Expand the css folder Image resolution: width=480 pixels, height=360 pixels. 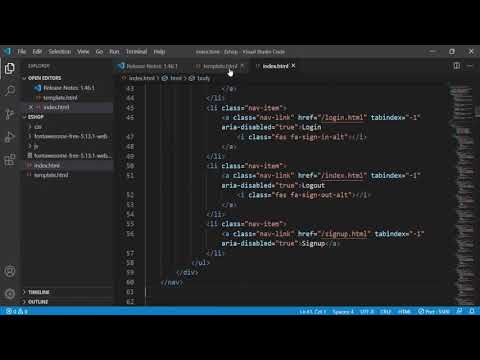click(x=37, y=127)
